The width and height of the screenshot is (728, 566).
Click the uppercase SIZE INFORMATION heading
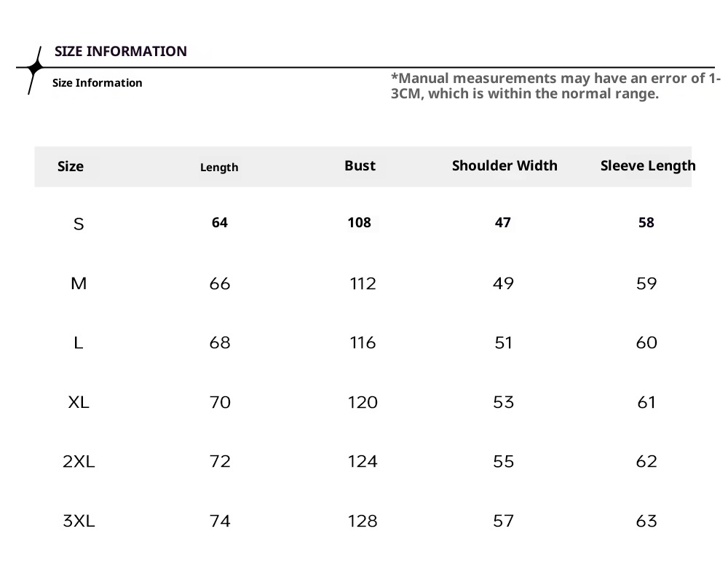[121, 51]
